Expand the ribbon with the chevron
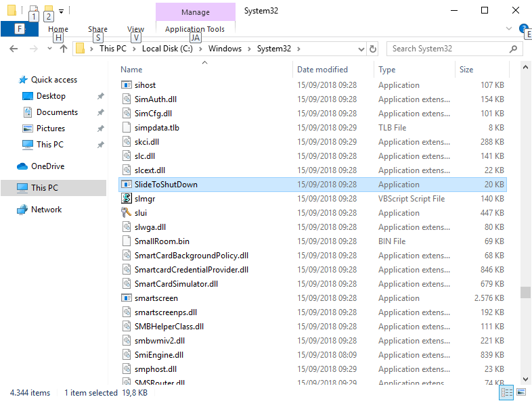This screenshot has width=532, height=401. [x=508, y=28]
